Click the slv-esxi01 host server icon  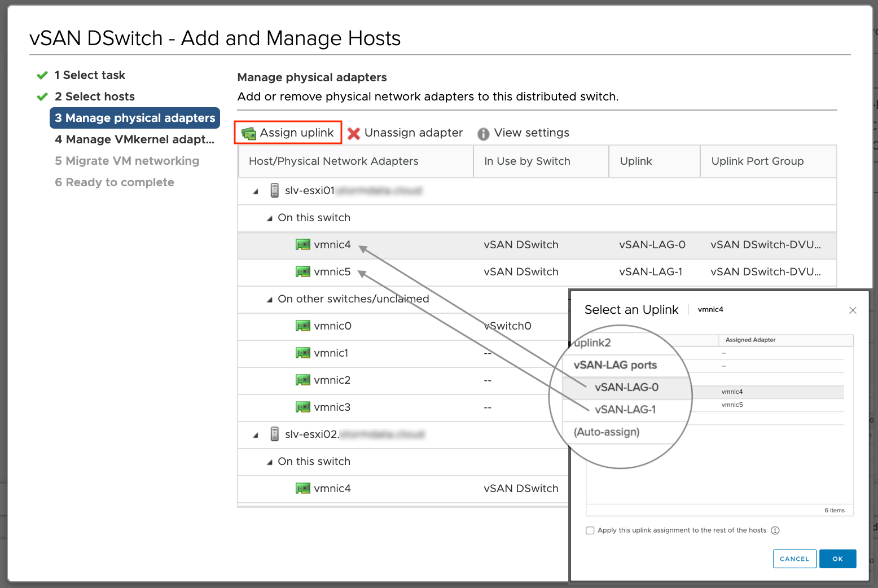[274, 191]
